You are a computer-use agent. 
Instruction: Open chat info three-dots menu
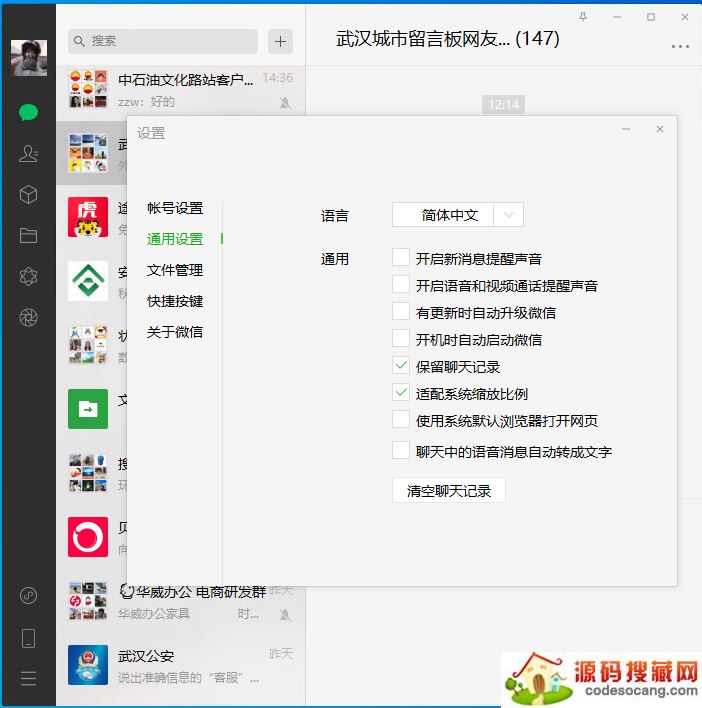click(680, 46)
